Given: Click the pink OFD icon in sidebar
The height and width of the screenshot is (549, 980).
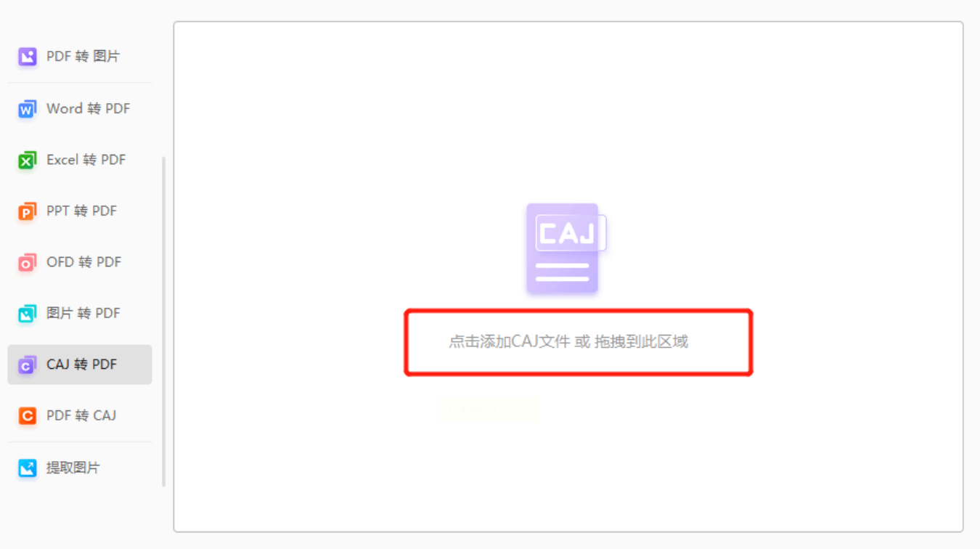Looking at the screenshot, I should click(x=27, y=262).
